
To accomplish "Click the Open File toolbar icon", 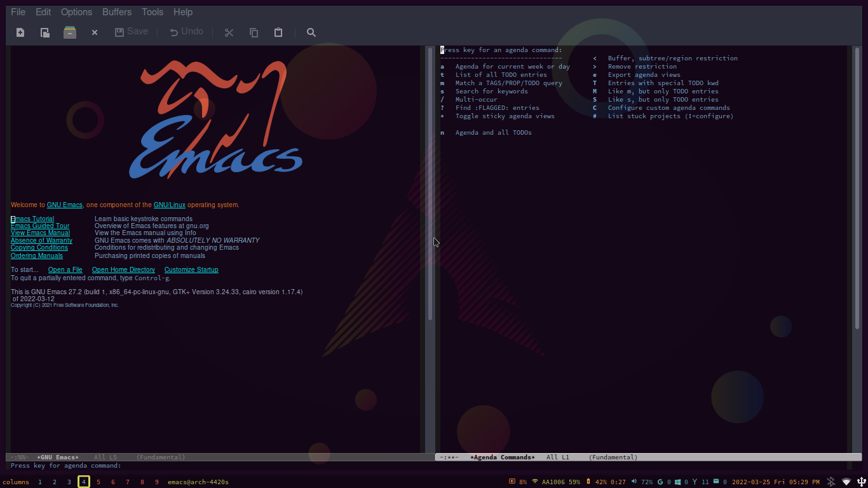I will click(44, 32).
